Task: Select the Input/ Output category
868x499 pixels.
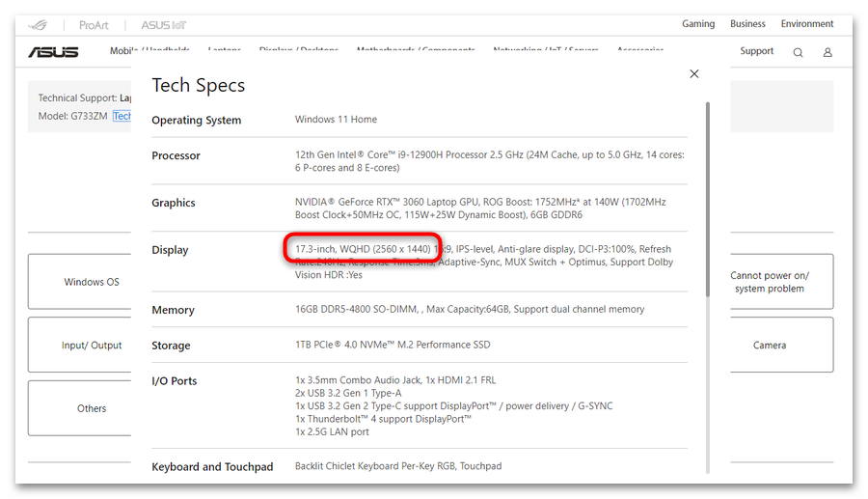Action: [80, 345]
